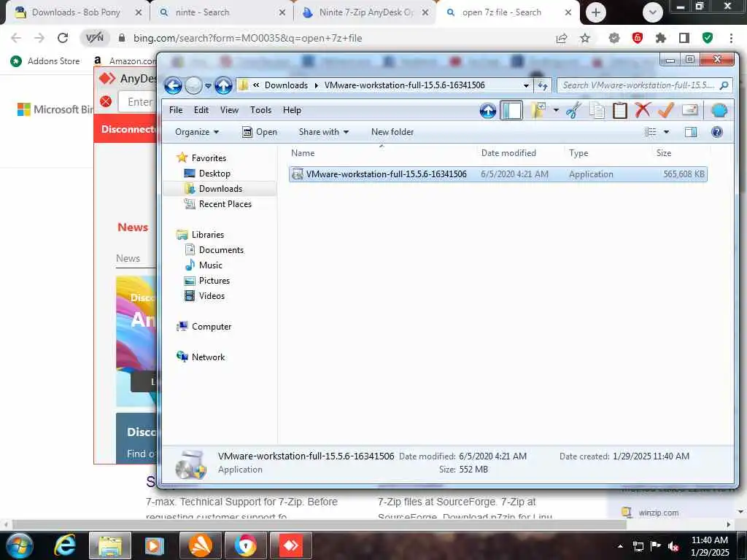Click the email envelope toolbar icon

[x=690, y=111]
